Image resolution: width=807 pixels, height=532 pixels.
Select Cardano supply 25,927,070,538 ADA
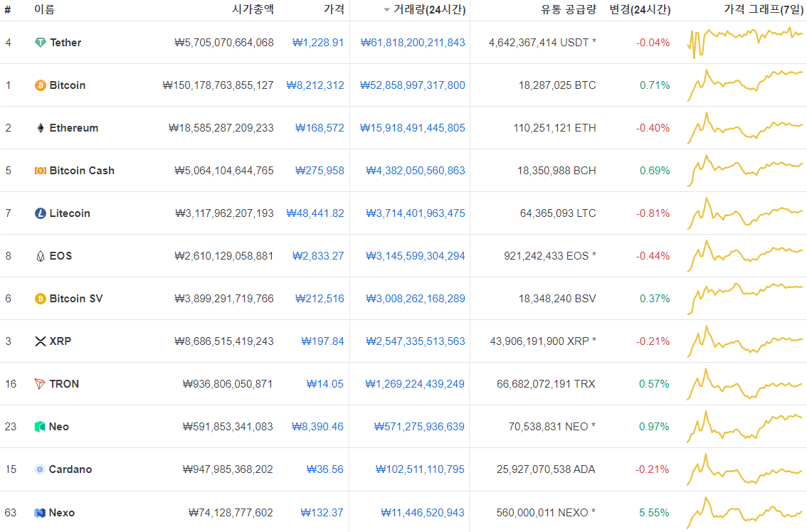click(x=546, y=469)
